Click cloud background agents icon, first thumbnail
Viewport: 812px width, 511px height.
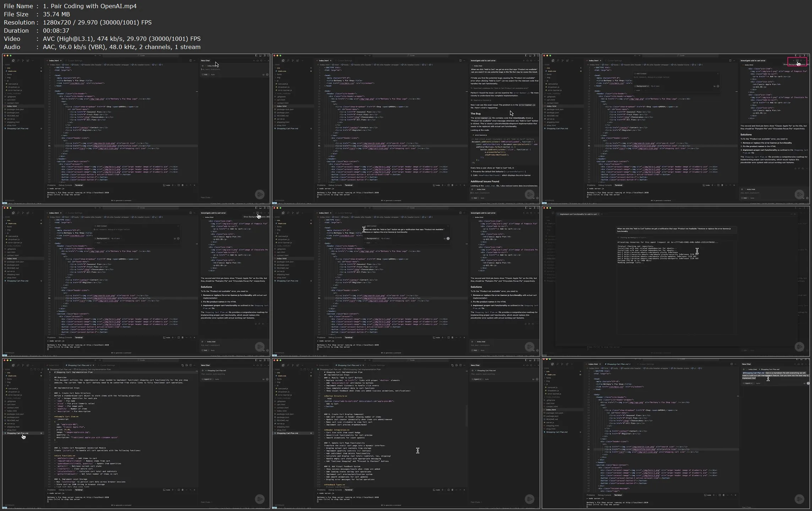pyautogui.click(x=258, y=61)
